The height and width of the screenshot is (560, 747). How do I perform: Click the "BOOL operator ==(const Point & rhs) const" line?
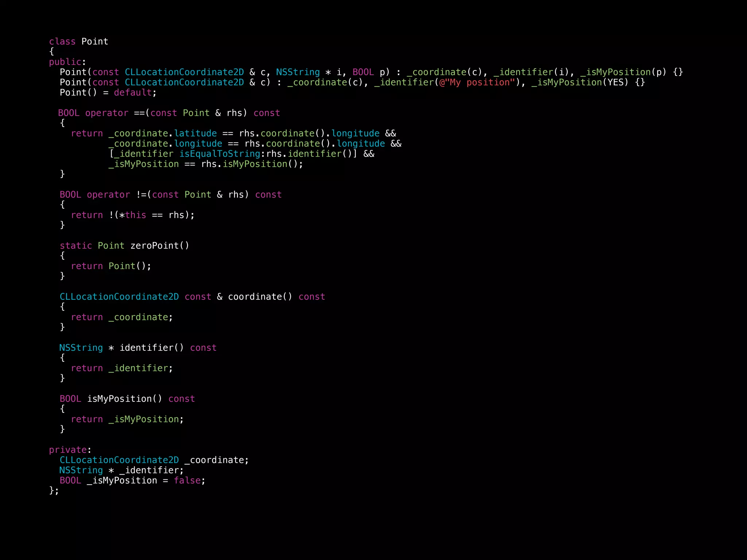(x=169, y=113)
